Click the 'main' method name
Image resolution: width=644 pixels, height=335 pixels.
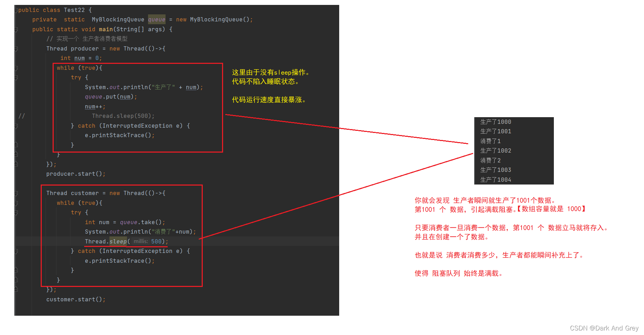pos(106,29)
